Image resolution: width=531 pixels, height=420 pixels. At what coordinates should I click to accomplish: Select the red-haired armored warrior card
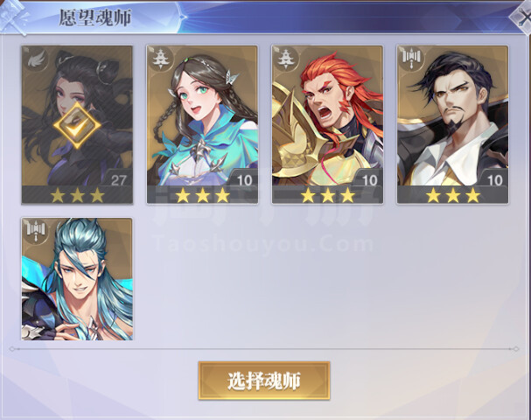coord(327,124)
